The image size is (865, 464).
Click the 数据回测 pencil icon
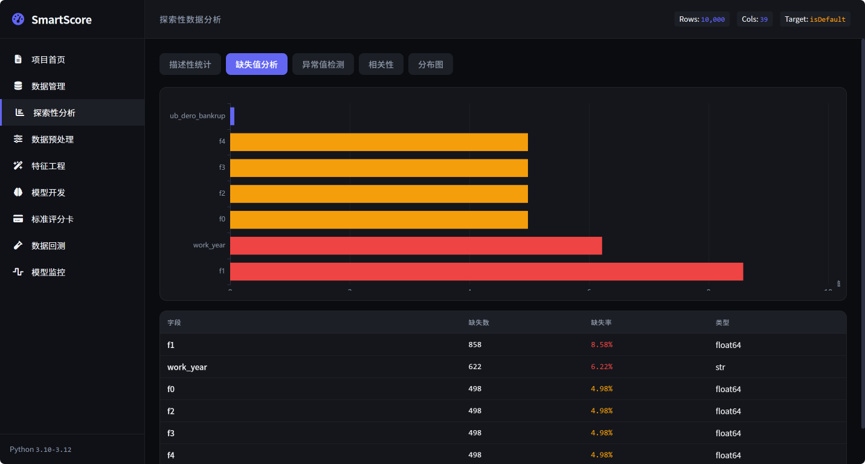(x=18, y=245)
